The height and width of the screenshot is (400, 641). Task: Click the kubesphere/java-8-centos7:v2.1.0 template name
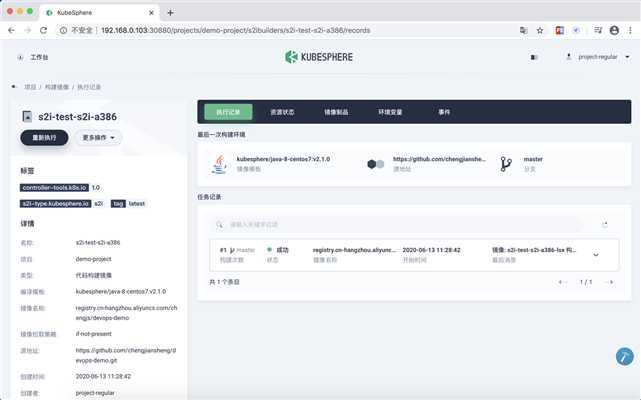pos(283,159)
